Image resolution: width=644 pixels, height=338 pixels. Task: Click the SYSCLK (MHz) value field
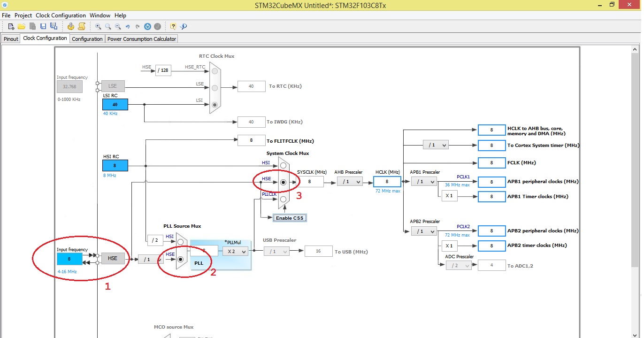tap(310, 182)
